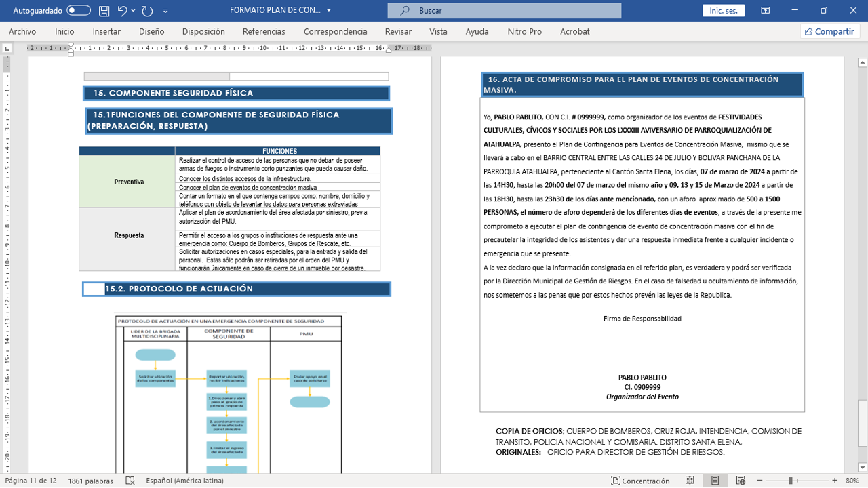
Task: Click the Redo icon
Action: [x=147, y=11]
